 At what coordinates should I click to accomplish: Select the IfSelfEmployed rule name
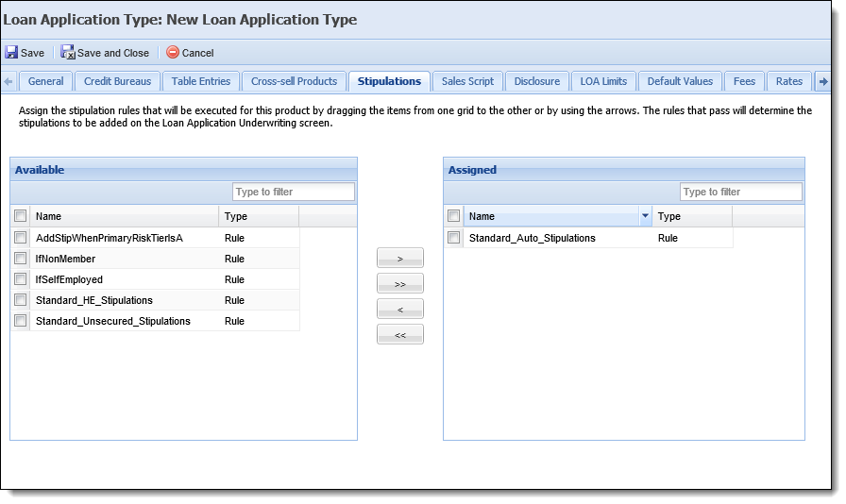[x=69, y=279]
